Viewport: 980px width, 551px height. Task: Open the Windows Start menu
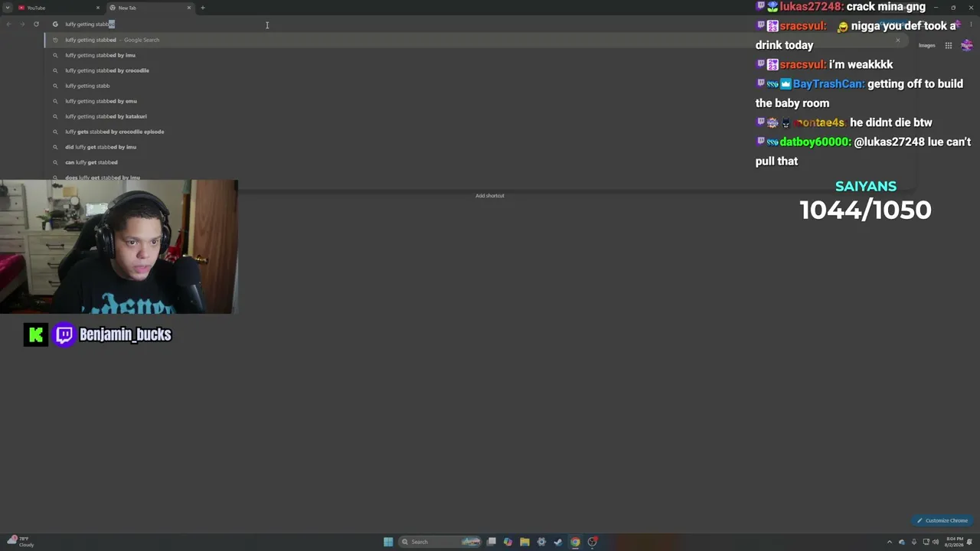(x=388, y=542)
